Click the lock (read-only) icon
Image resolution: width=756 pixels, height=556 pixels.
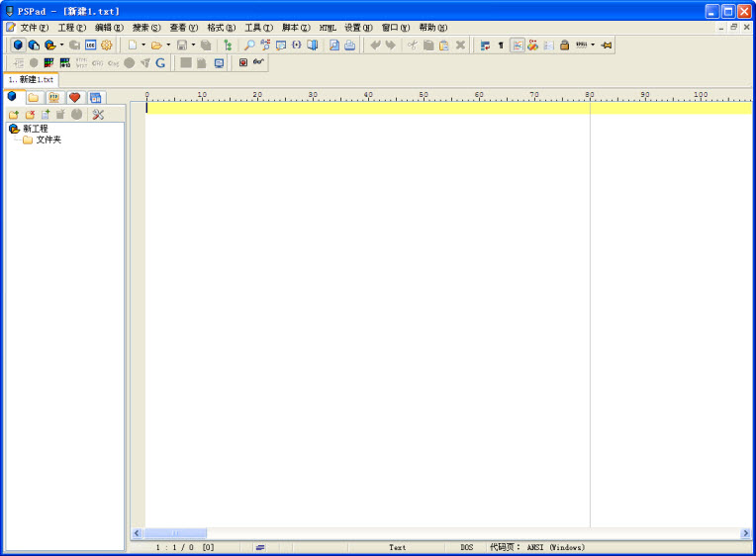(564, 46)
